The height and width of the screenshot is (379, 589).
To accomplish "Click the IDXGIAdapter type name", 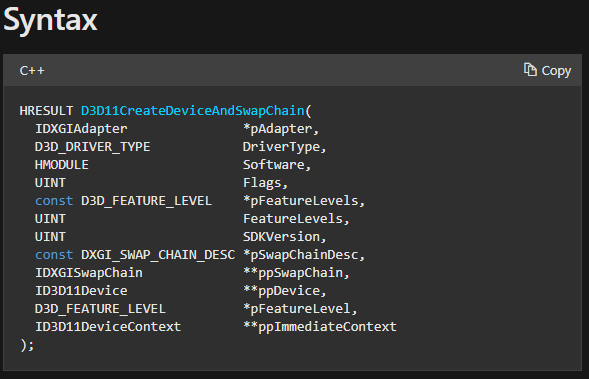I will pyautogui.click(x=81, y=129).
